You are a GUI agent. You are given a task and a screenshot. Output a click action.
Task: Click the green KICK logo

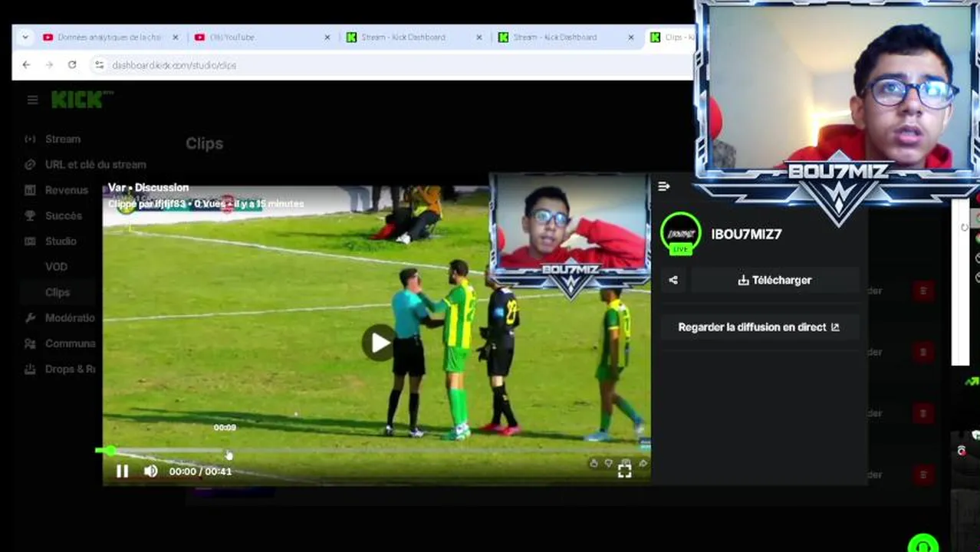pyautogui.click(x=82, y=100)
